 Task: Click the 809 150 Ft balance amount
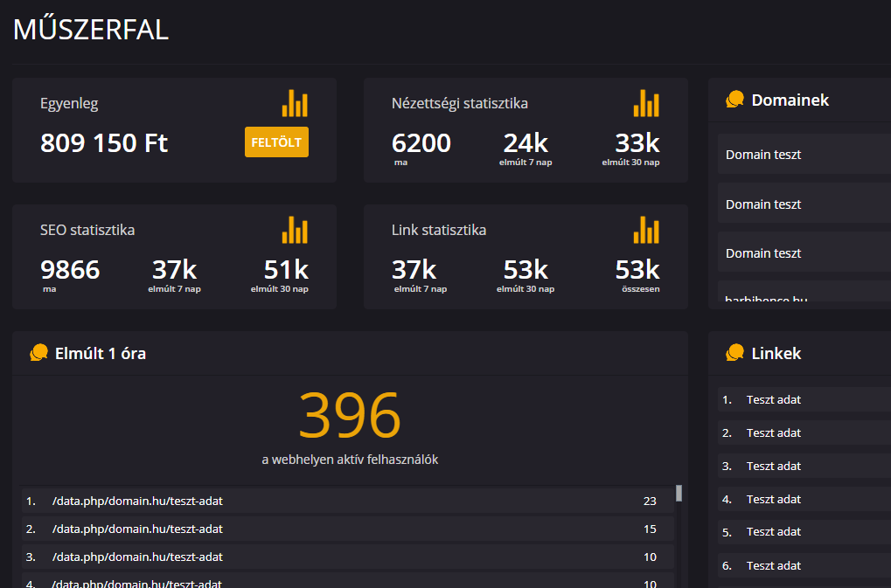pos(104,143)
